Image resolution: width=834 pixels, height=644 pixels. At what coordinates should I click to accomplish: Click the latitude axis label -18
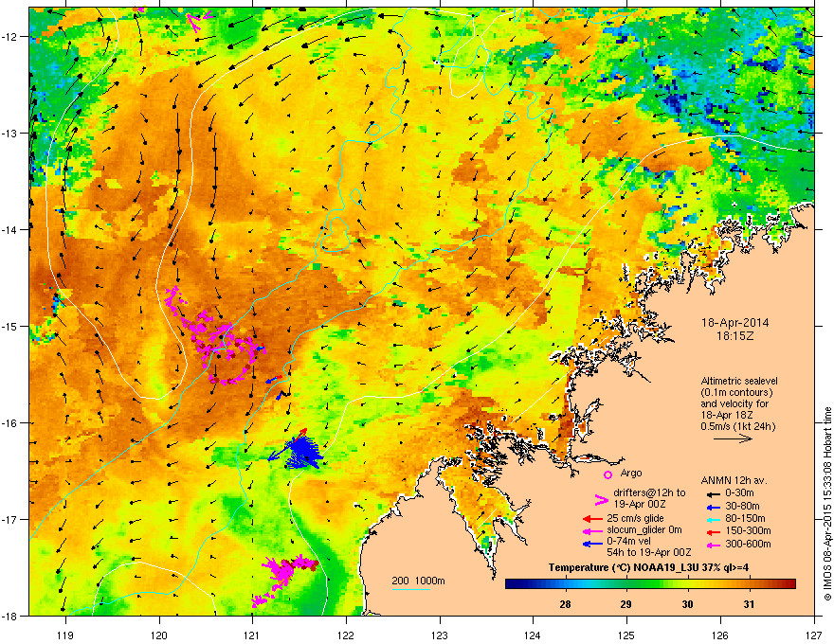(x=10, y=616)
